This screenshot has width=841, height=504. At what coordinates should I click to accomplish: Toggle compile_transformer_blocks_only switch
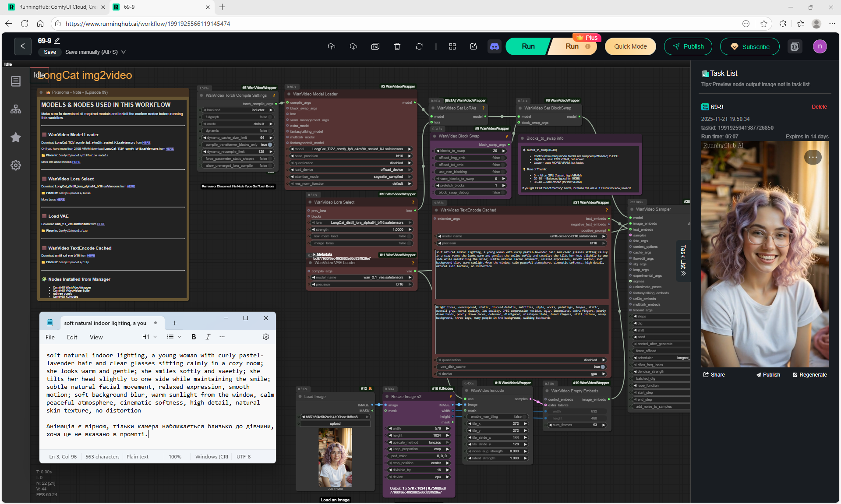pos(270,145)
